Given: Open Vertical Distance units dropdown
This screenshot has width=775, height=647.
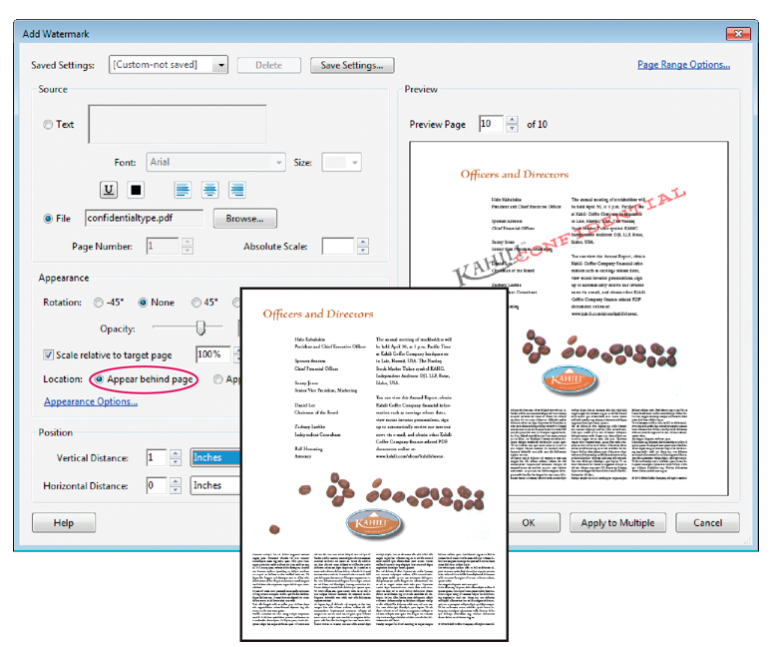Looking at the screenshot, I should tap(215, 458).
